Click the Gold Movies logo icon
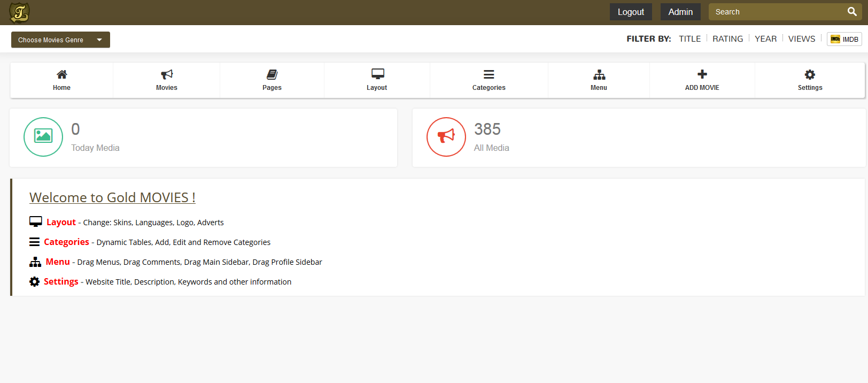The width and height of the screenshot is (868, 383). coord(19,12)
